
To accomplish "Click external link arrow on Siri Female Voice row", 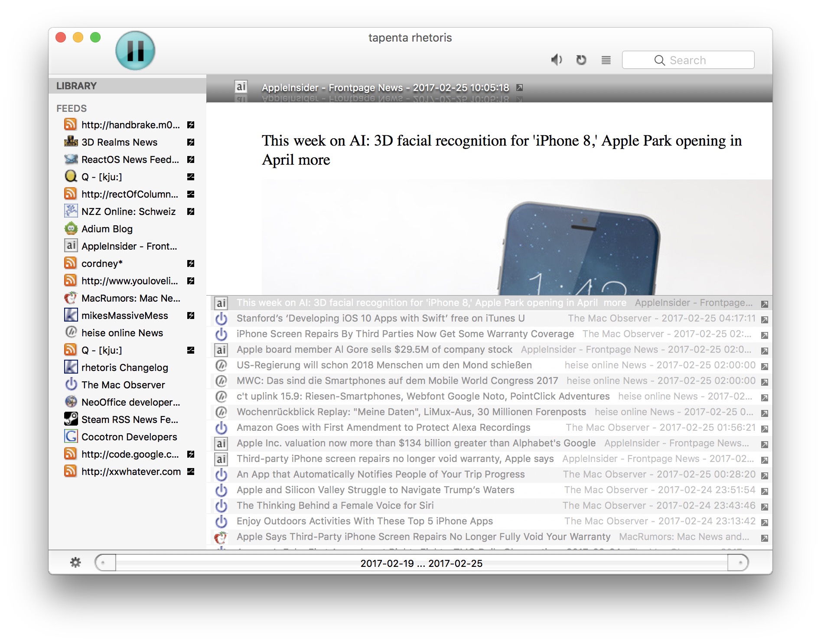I will tap(765, 507).
